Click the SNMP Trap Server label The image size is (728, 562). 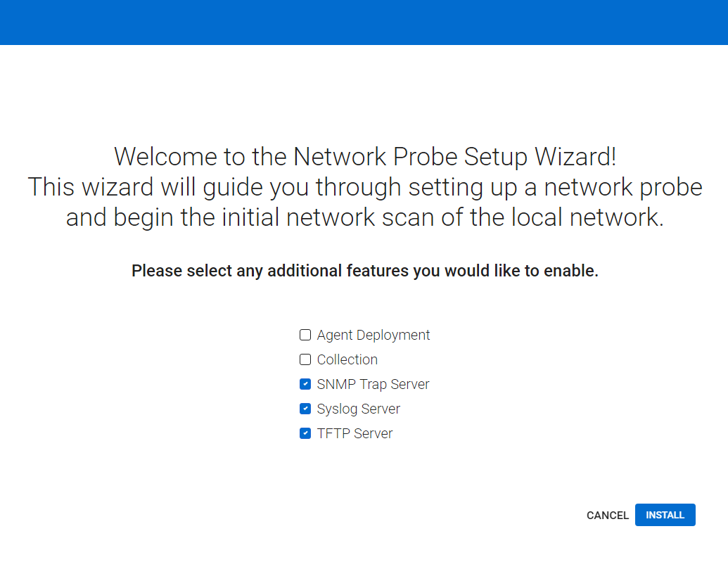(373, 384)
